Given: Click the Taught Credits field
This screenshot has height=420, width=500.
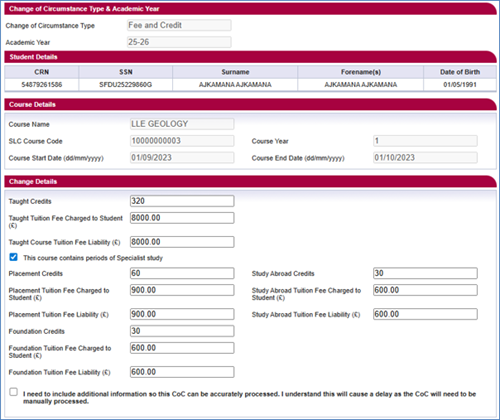Looking at the screenshot, I should [x=182, y=201].
